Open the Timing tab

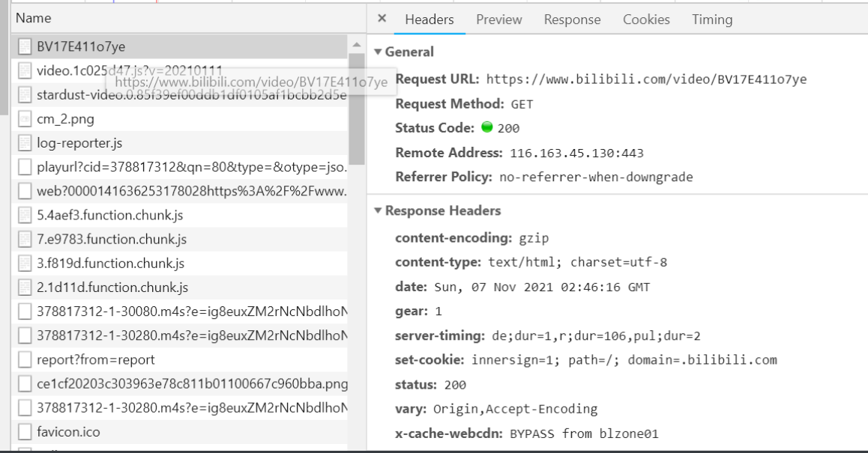pos(712,19)
